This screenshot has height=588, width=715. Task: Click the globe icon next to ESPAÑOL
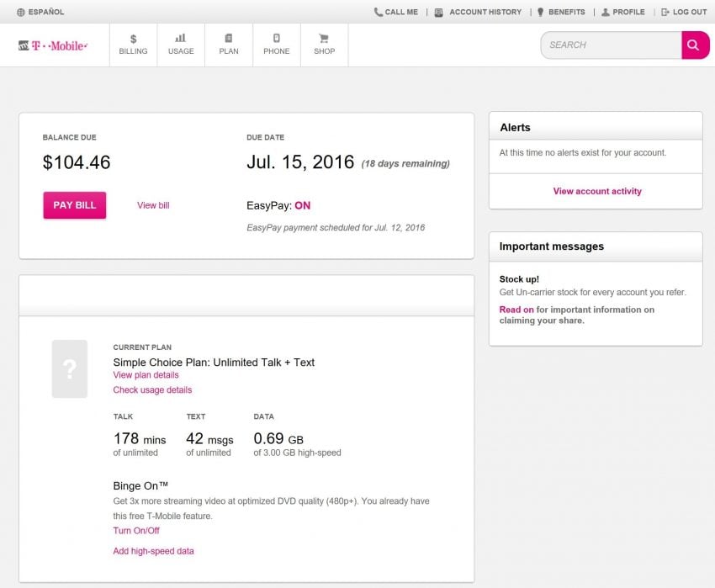pos(19,12)
